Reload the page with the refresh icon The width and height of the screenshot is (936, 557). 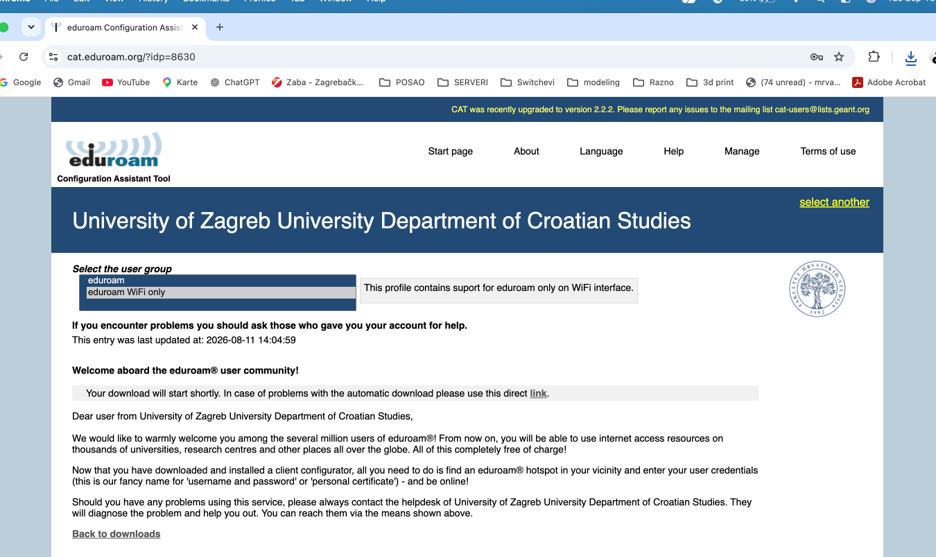click(x=23, y=57)
